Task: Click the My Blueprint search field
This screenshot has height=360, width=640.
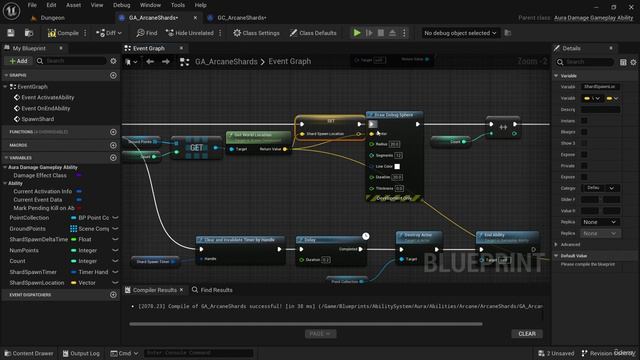Action: 71,61
